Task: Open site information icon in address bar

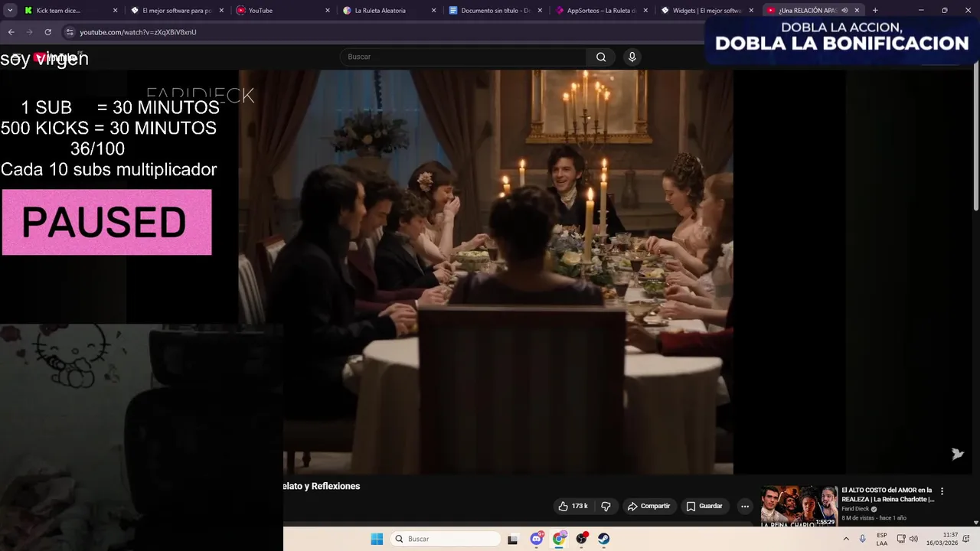Action: (70, 32)
